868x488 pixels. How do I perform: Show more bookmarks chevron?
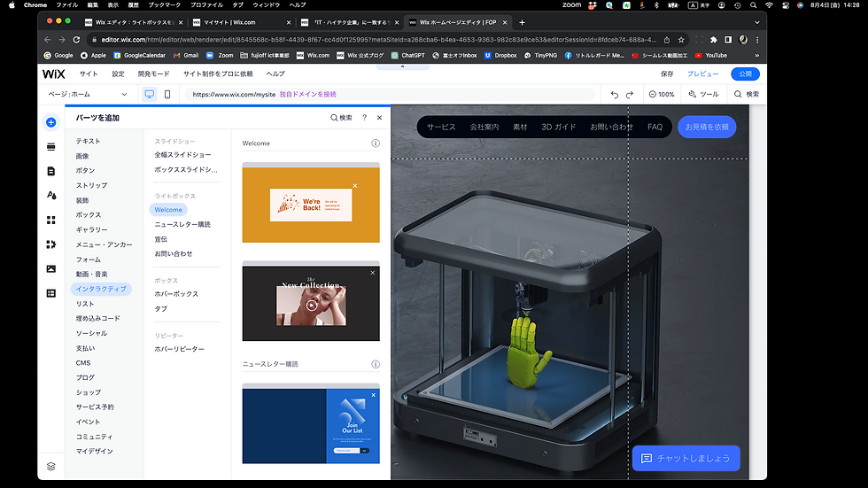click(756, 55)
